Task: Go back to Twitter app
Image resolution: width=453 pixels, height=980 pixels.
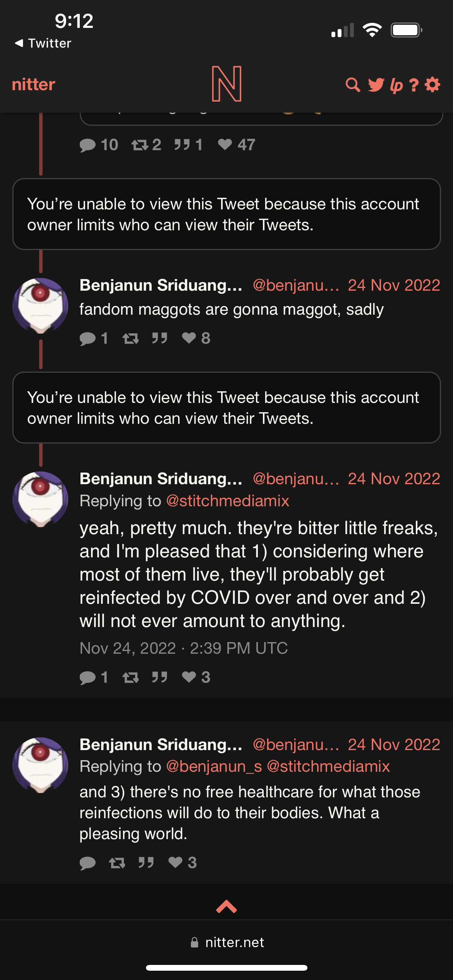Action: [43, 43]
